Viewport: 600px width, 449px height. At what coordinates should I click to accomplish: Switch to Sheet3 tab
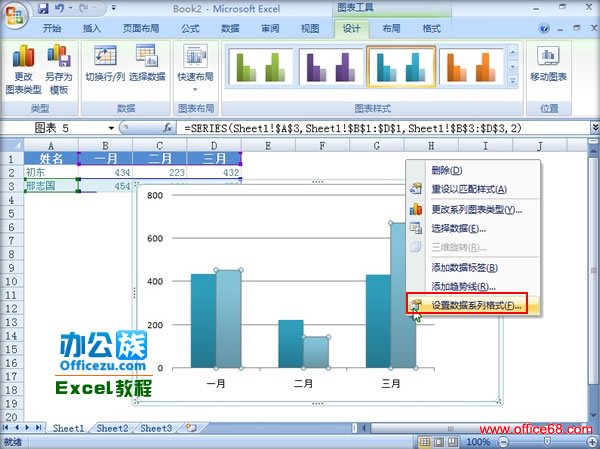[156, 428]
